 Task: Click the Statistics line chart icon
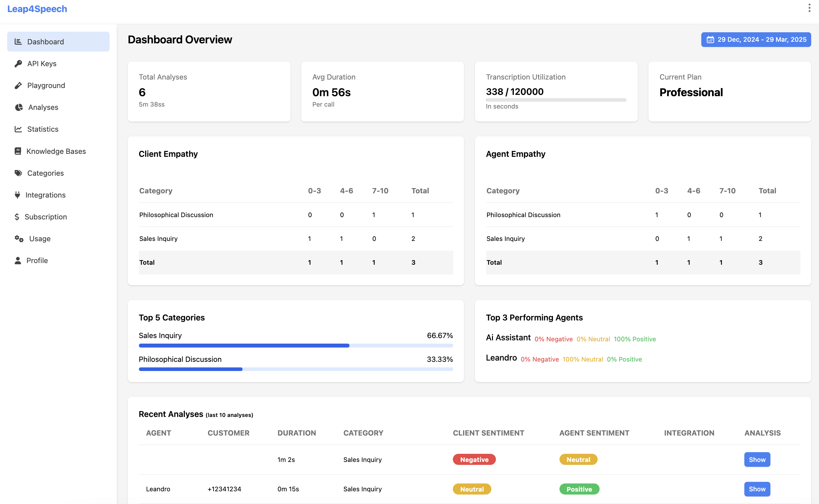18,129
